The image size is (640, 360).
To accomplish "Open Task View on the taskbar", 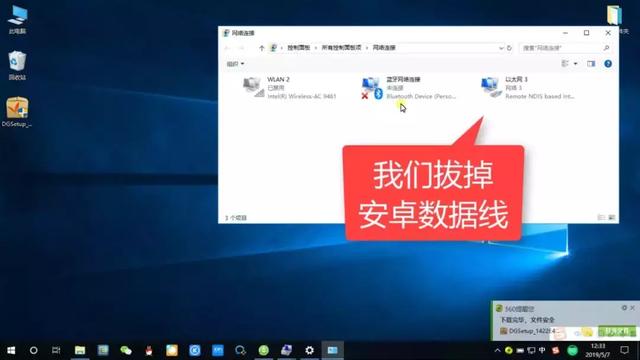I will coord(56,350).
